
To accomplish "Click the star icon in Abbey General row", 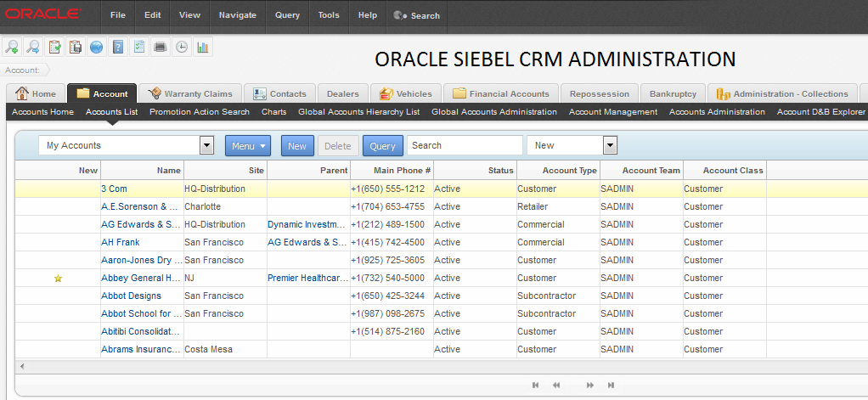I will [x=58, y=279].
